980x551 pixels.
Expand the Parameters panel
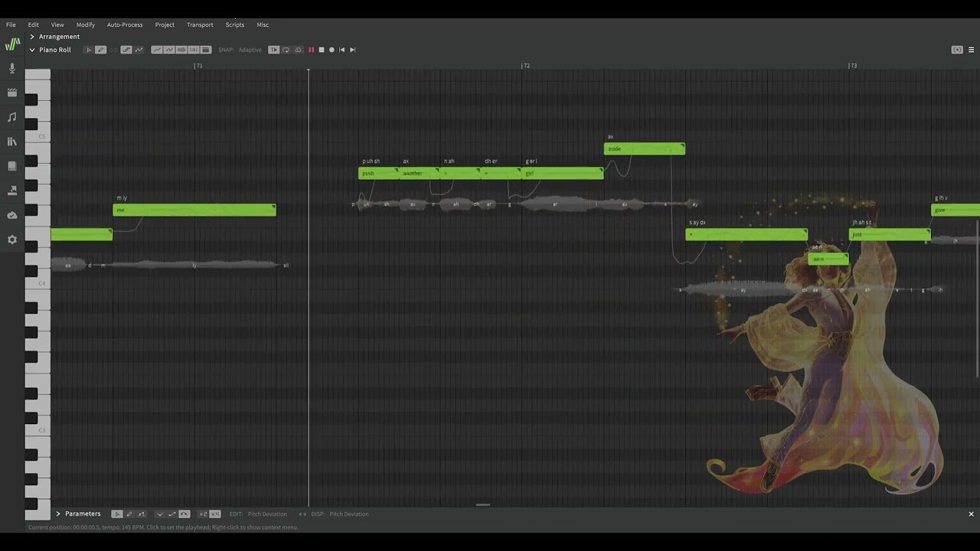click(x=57, y=514)
